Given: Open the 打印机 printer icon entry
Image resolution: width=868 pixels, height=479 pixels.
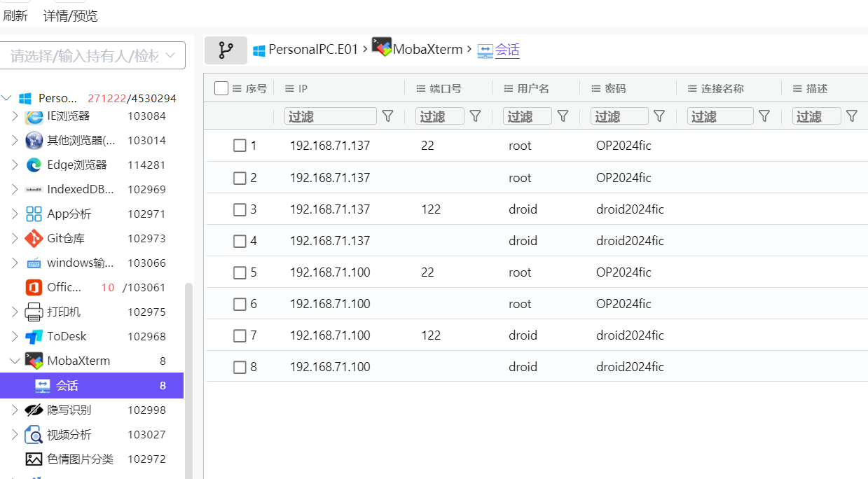Looking at the screenshot, I should coord(34,312).
